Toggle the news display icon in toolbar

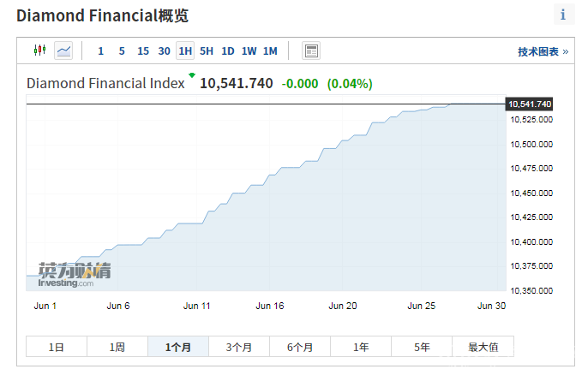[311, 51]
